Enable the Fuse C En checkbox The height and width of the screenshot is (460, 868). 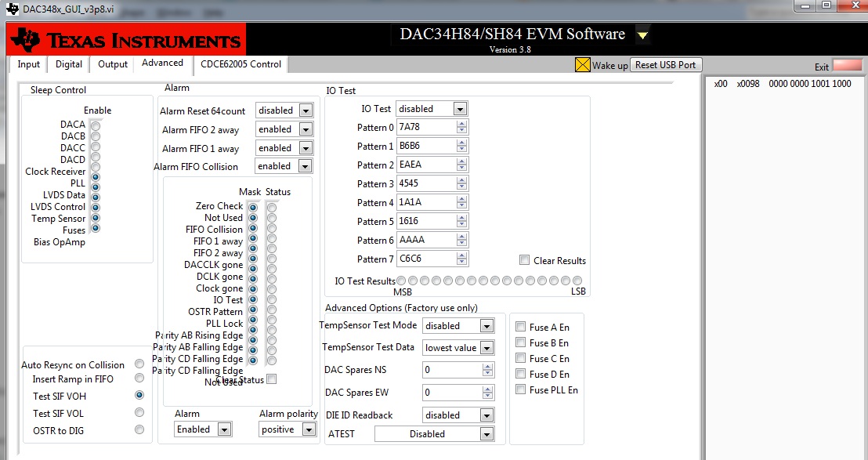[x=520, y=357]
